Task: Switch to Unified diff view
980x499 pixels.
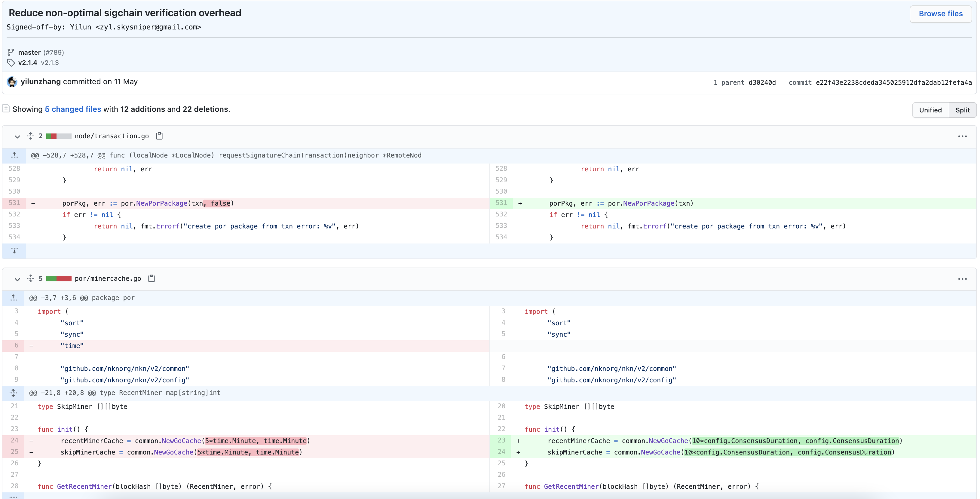Action: 930,110
